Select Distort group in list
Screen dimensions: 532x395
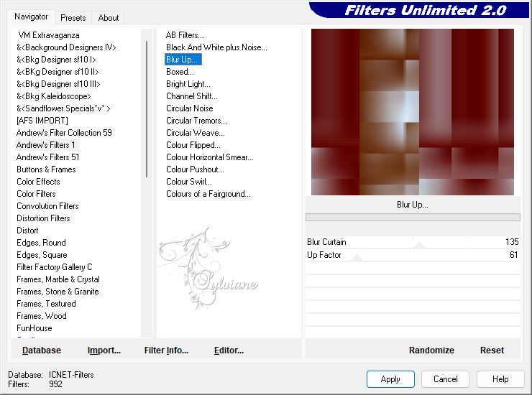pyautogui.click(x=27, y=231)
